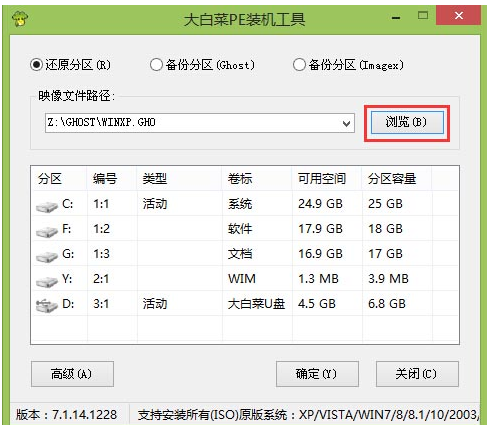
Task: Expand the image file path dropdown arrow
Action: [347, 123]
